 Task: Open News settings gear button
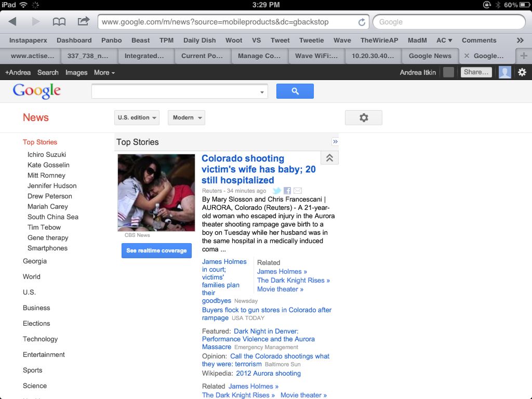click(x=363, y=118)
